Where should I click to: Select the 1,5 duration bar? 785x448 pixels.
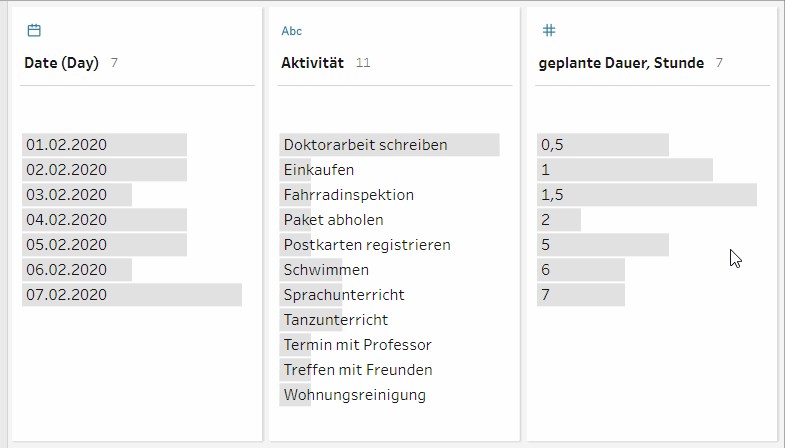(647, 195)
